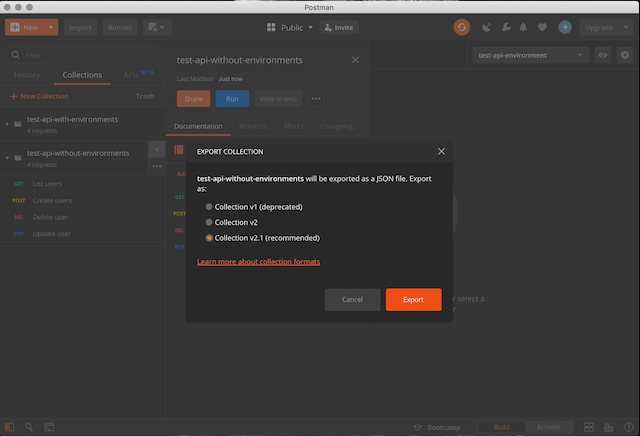The image size is (640, 436).
Task: Open the test-api-environment dropdown
Action: [x=530, y=55]
